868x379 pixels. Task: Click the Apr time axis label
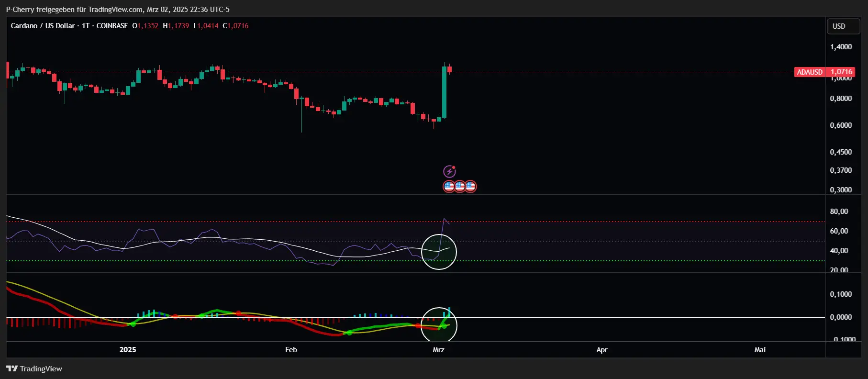tap(601, 350)
